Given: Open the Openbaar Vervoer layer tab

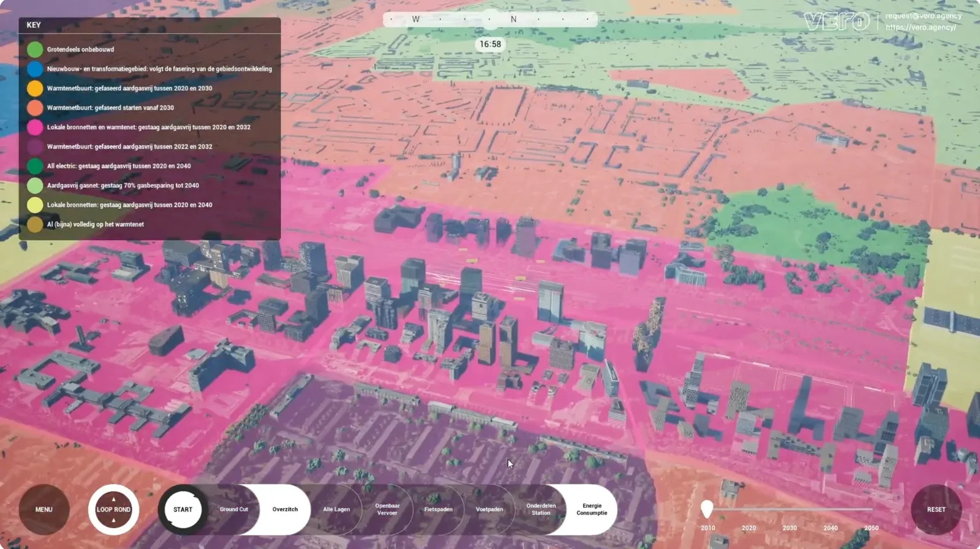Looking at the screenshot, I should click(387, 509).
